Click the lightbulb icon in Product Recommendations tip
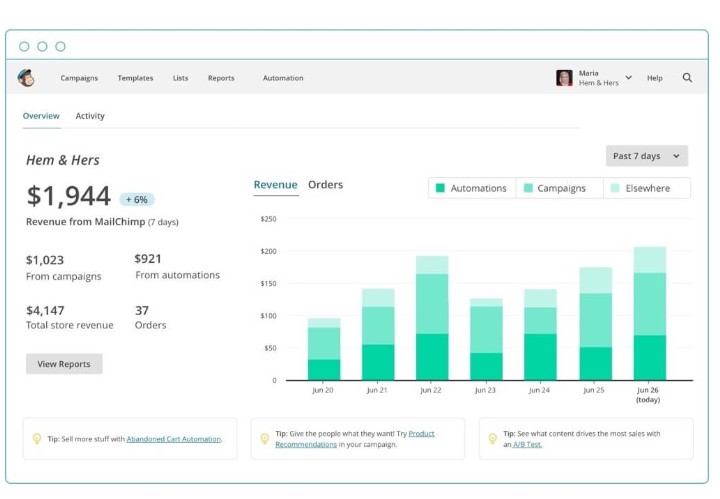The image size is (720, 499). 264,439
